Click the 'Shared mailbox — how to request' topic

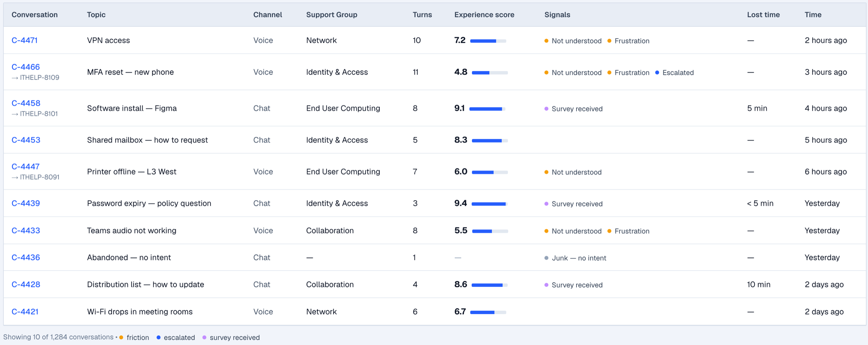tap(148, 140)
